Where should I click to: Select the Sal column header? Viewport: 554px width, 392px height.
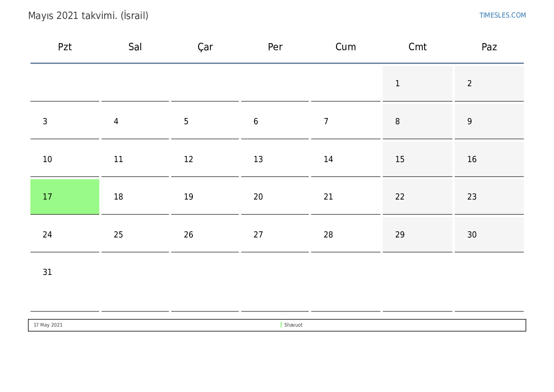coord(135,47)
